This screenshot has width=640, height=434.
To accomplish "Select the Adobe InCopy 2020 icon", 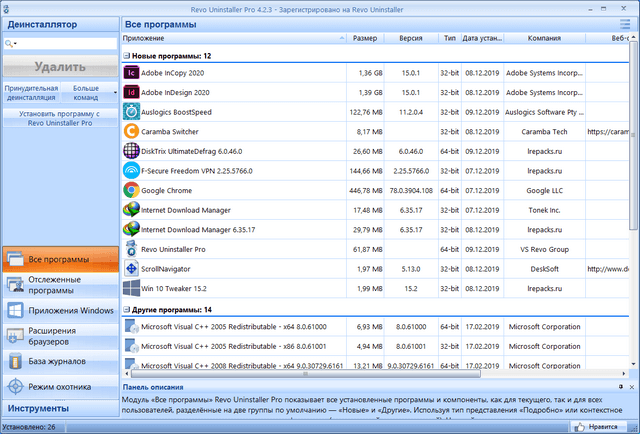I will 131,73.
